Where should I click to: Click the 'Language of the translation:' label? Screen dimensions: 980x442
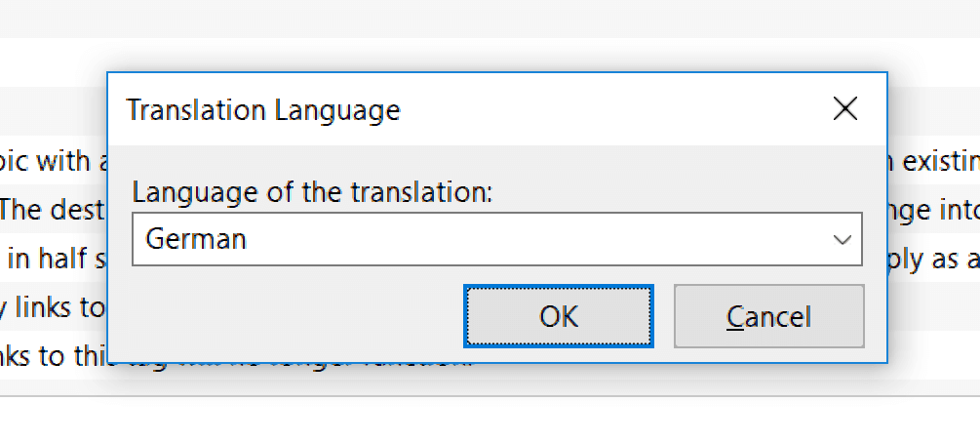[312, 192]
